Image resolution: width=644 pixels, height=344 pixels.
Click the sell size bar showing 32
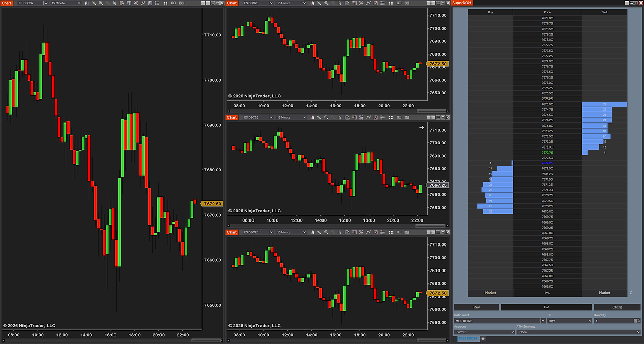(604, 104)
